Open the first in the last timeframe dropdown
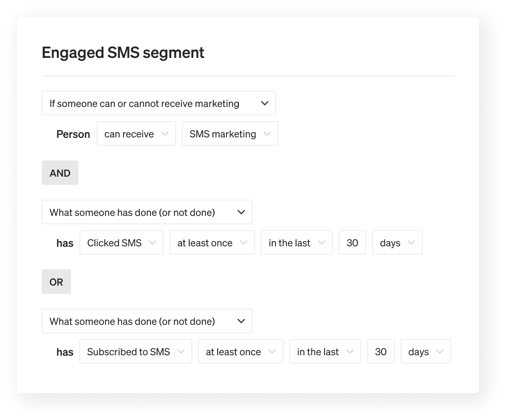Screen dimensions: 506x420 coord(297,242)
